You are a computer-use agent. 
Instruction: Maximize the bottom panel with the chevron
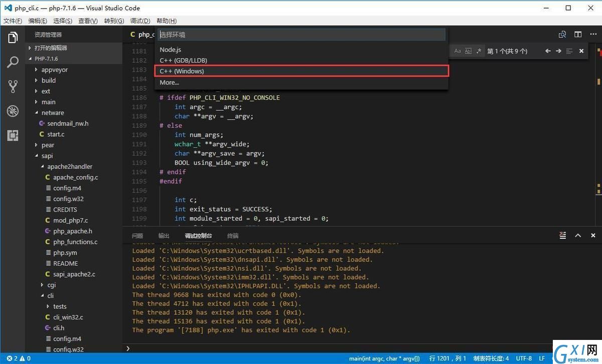pos(578,235)
